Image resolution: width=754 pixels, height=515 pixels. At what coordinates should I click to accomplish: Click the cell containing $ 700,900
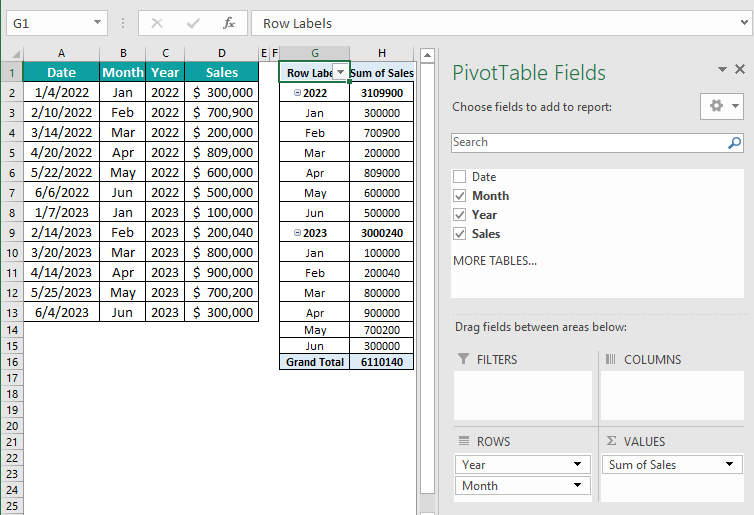point(222,113)
